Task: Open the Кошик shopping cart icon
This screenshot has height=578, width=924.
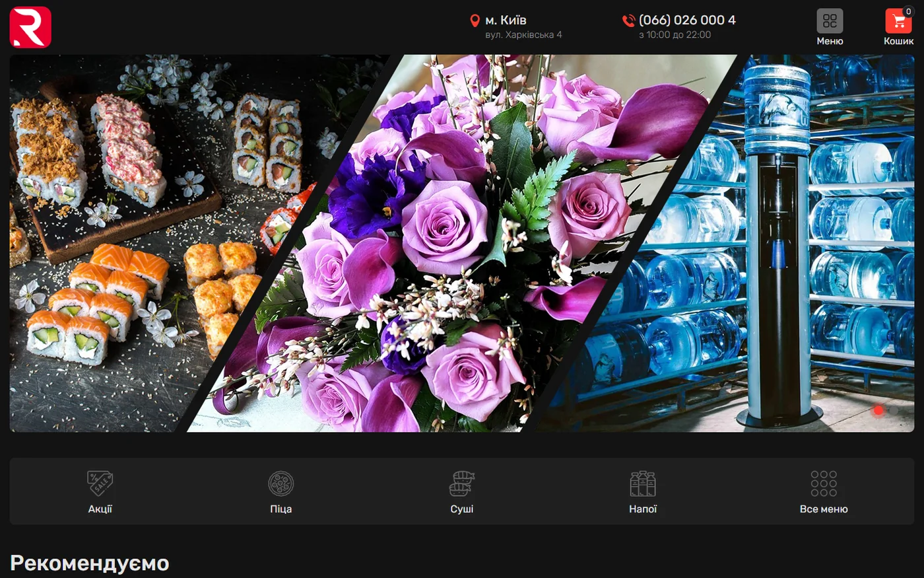Action: pyautogui.click(x=898, y=20)
